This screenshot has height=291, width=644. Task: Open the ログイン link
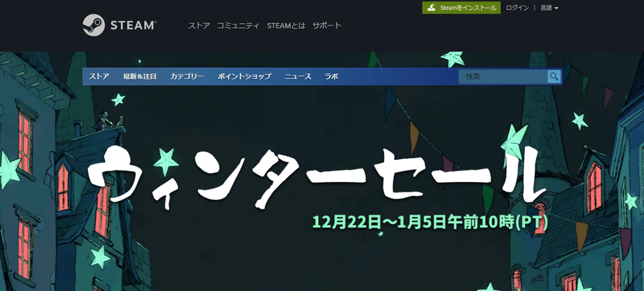517,8
